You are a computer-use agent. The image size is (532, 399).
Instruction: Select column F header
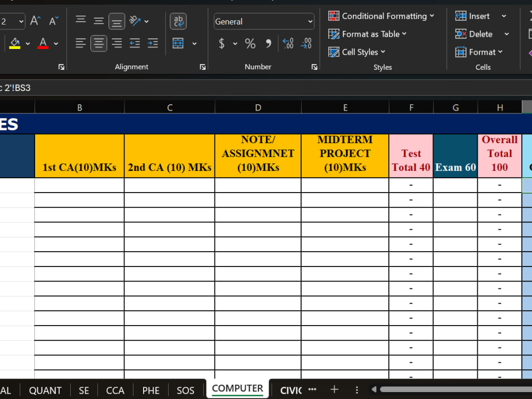[x=411, y=107]
